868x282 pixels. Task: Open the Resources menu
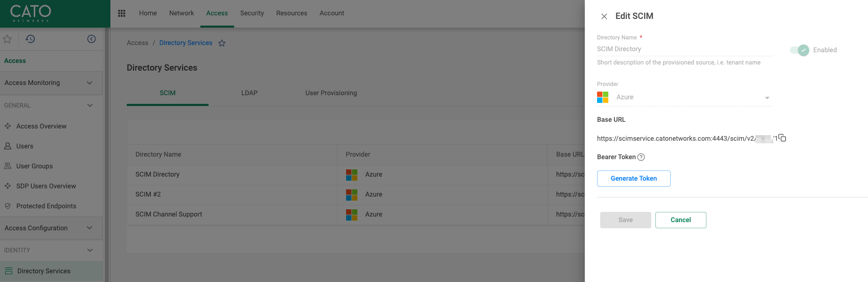click(291, 13)
